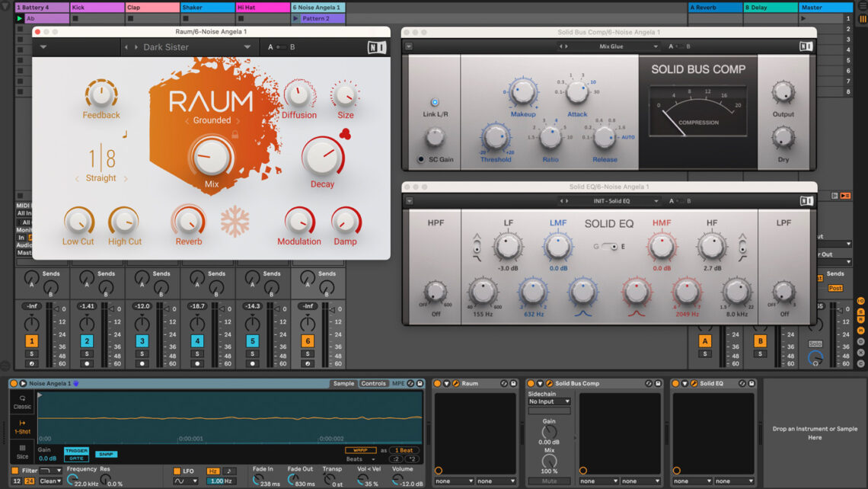Click the hot-swap icon on the Raum device
The width and height of the screenshot is (868, 489).
[503, 383]
